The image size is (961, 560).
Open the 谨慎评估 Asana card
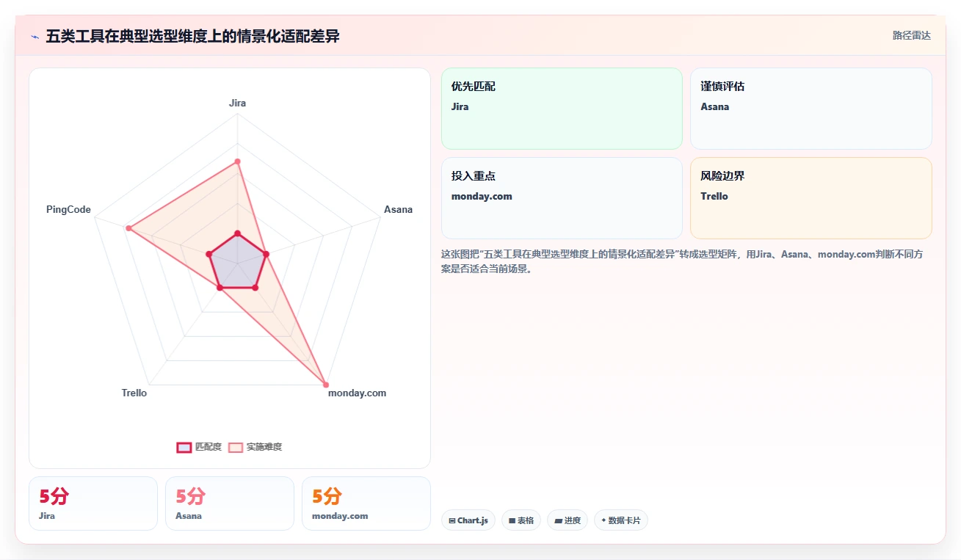(811, 109)
